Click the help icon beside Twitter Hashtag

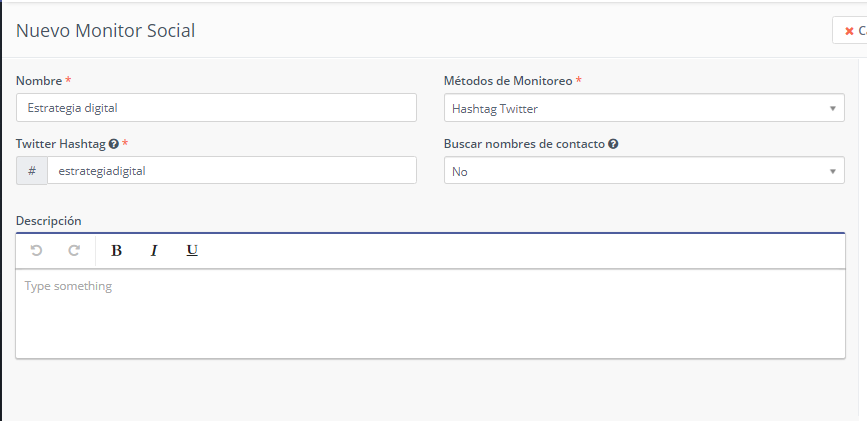114,144
